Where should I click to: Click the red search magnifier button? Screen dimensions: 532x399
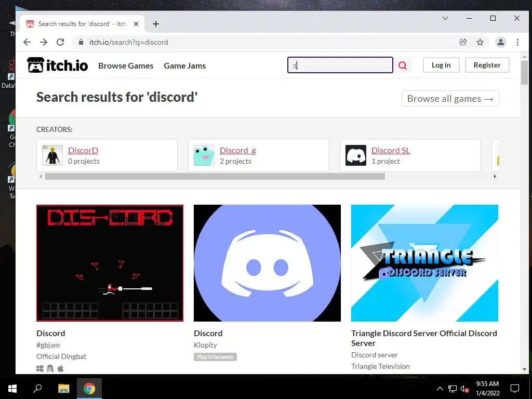[x=403, y=65]
